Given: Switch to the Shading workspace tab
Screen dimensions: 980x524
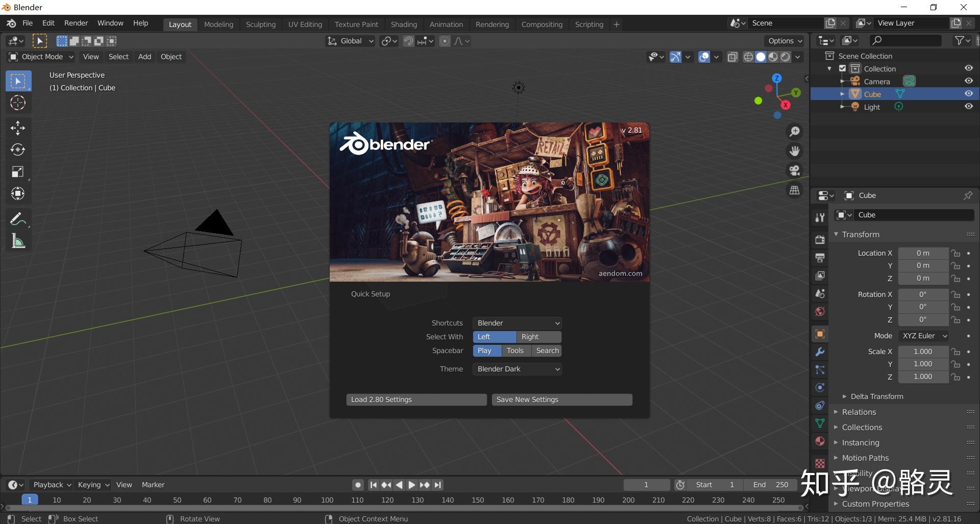Looking at the screenshot, I should pos(404,24).
